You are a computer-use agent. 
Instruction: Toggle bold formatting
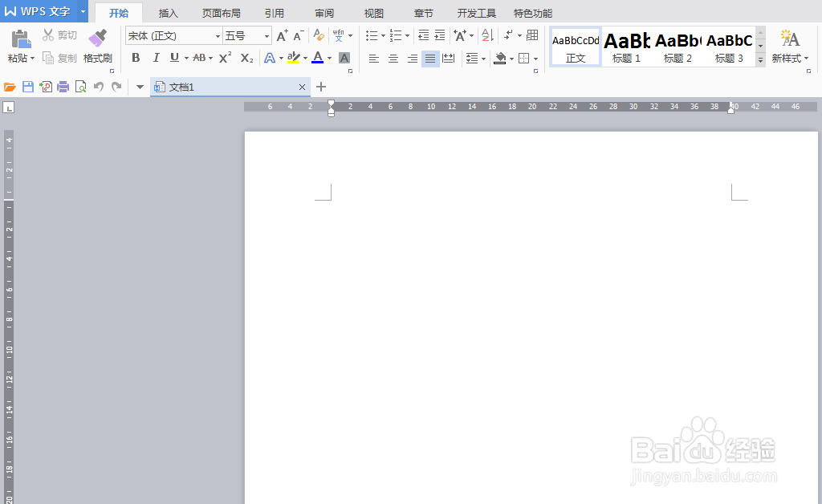136,58
